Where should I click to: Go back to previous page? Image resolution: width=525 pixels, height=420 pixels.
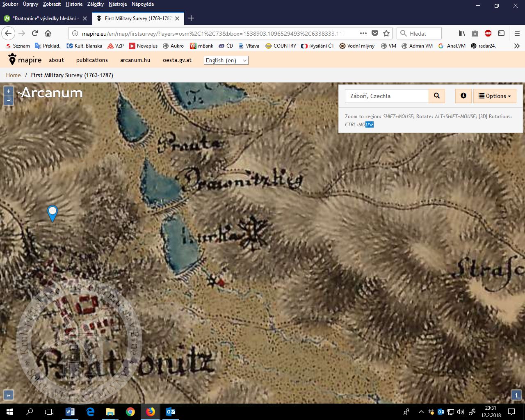8,33
